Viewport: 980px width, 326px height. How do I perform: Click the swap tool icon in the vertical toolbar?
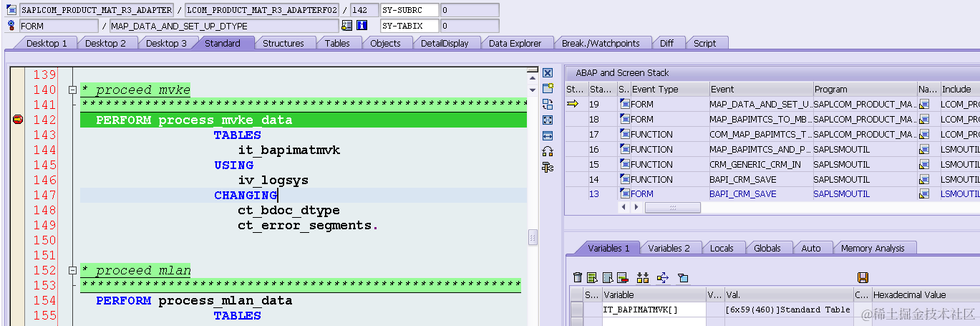coord(548,104)
